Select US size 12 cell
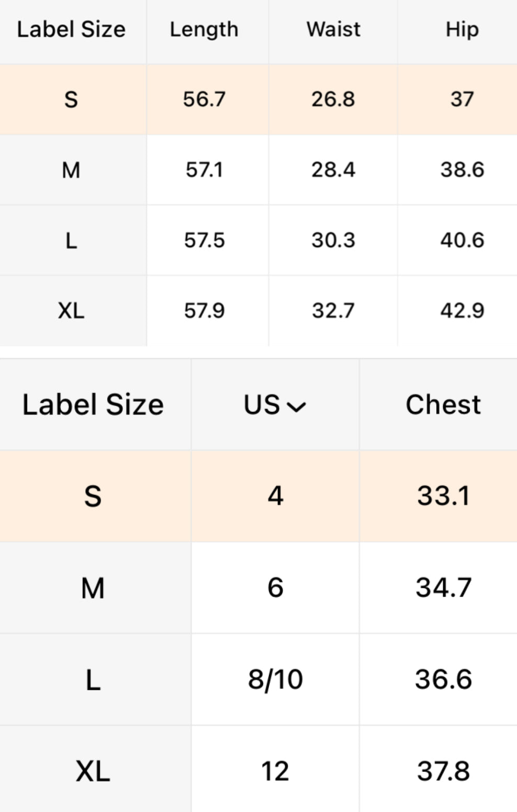The image size is (517, 812). click(275, 771)
